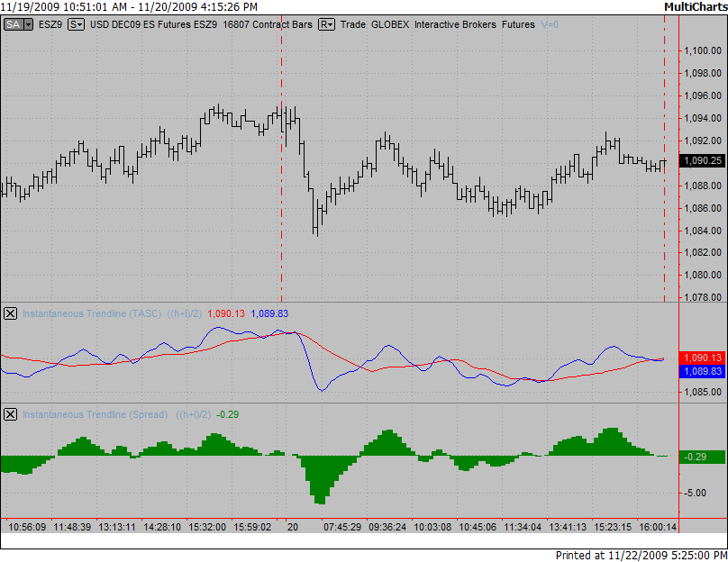Click the black 1,090.25 last price marker
Image resolution: width=728 pixels, height=562 pixels.
(x=703, y=160)
